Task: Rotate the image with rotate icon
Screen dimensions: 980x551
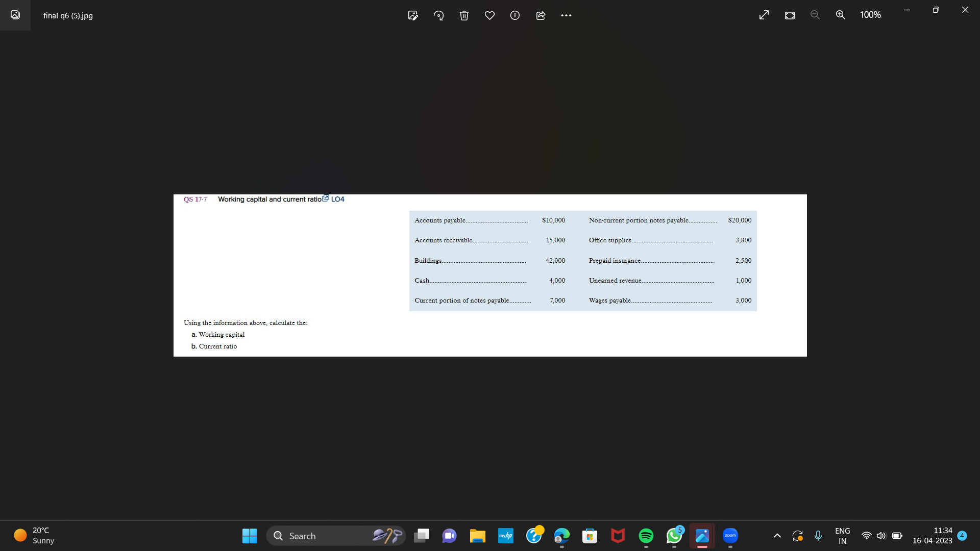Action: [438, 15]
